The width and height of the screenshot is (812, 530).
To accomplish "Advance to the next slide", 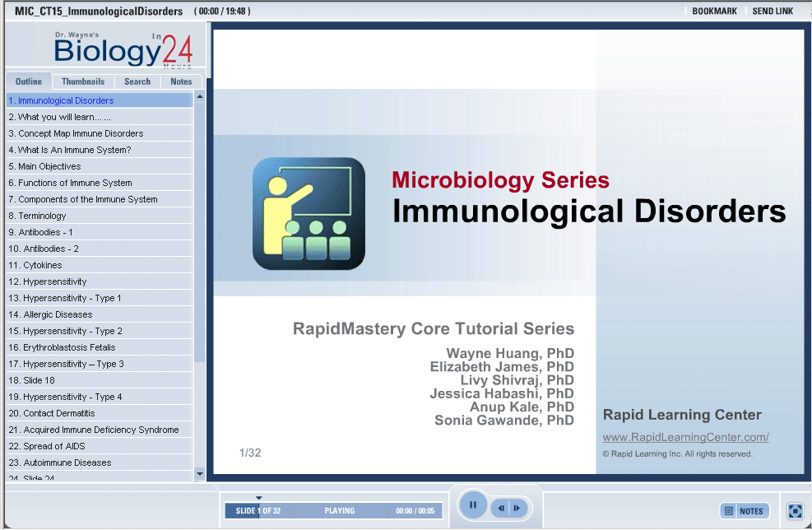I will pos(517,509).
